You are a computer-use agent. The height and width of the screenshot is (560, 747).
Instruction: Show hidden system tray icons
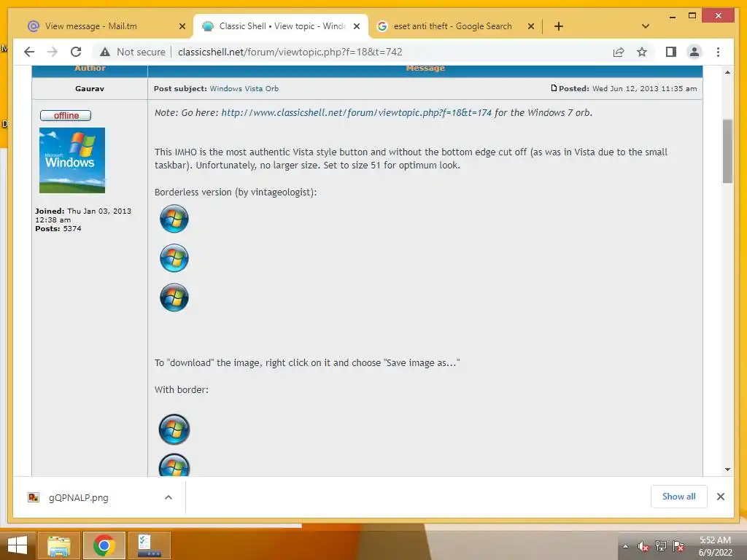pyautogui.click(x=625, y=546)
